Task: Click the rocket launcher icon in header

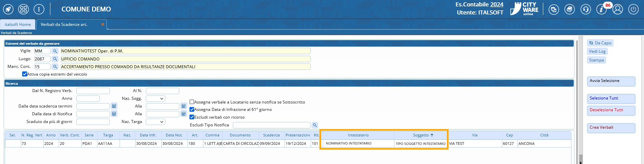Action: click(x=8, y=9)
